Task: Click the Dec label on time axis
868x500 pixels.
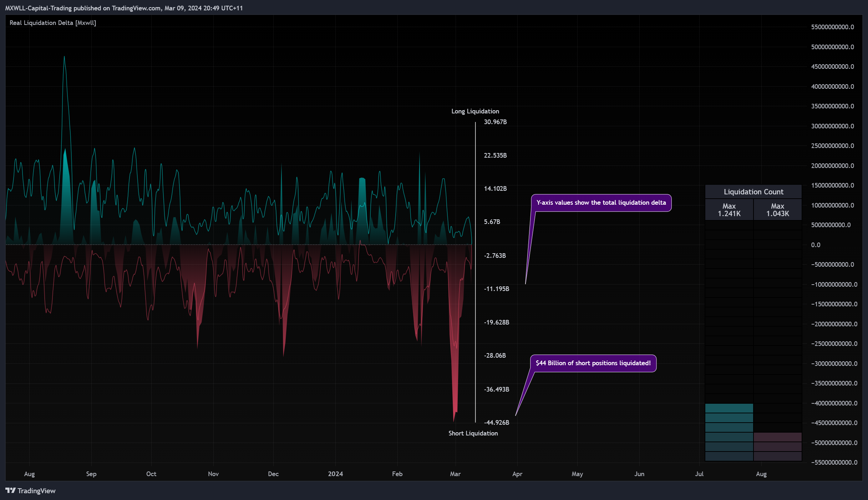Action: point(273,474)
